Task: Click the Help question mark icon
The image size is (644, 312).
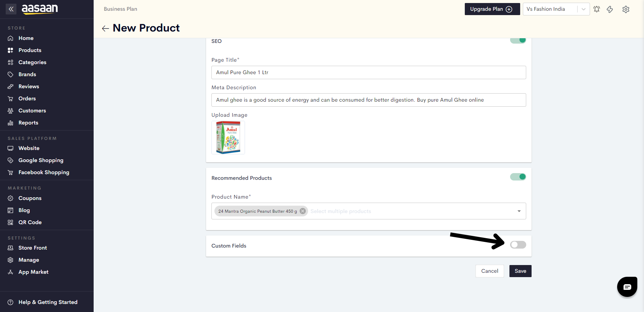Action: pyautogui.click(x=10, y=302)
